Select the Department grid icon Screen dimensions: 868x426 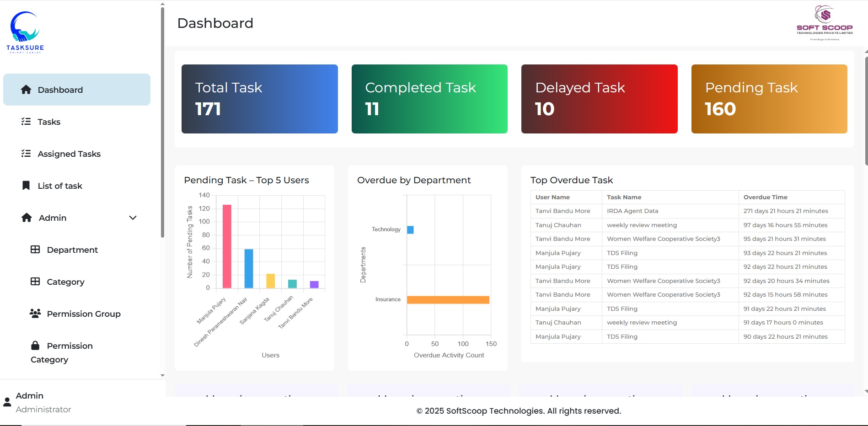click(x=35, y=250)
